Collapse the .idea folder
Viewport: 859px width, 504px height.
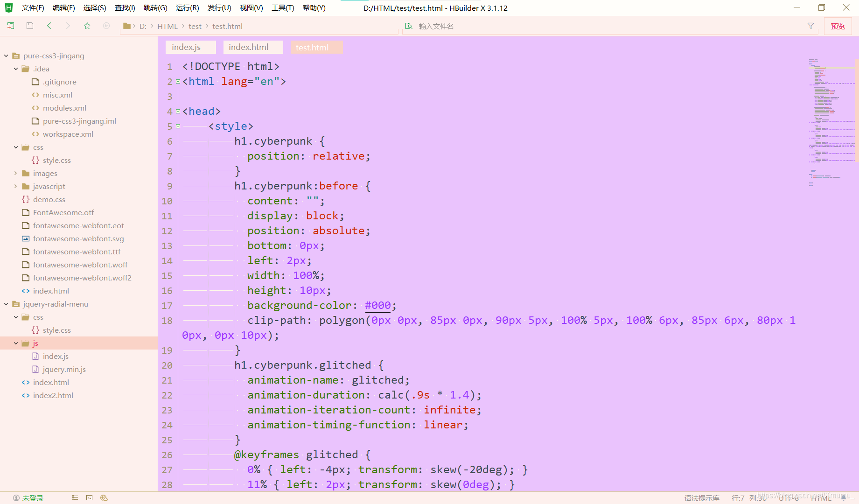[x=16, y=69]
